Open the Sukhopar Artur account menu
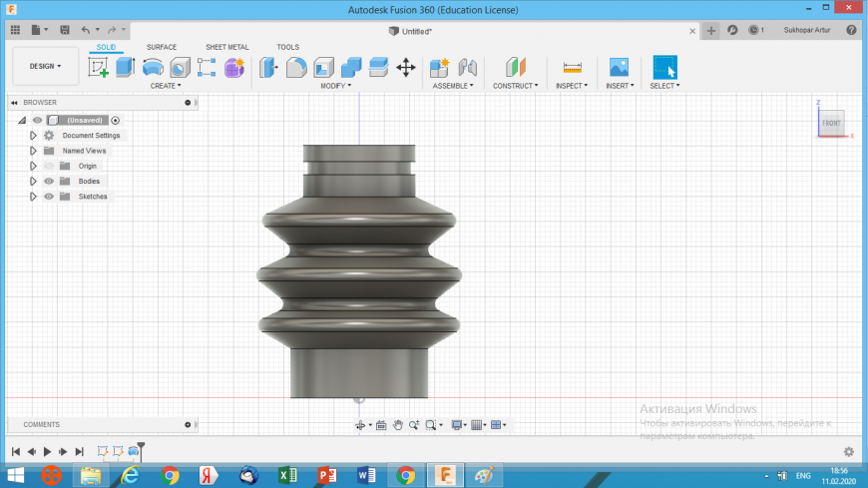 coord(806,31)
